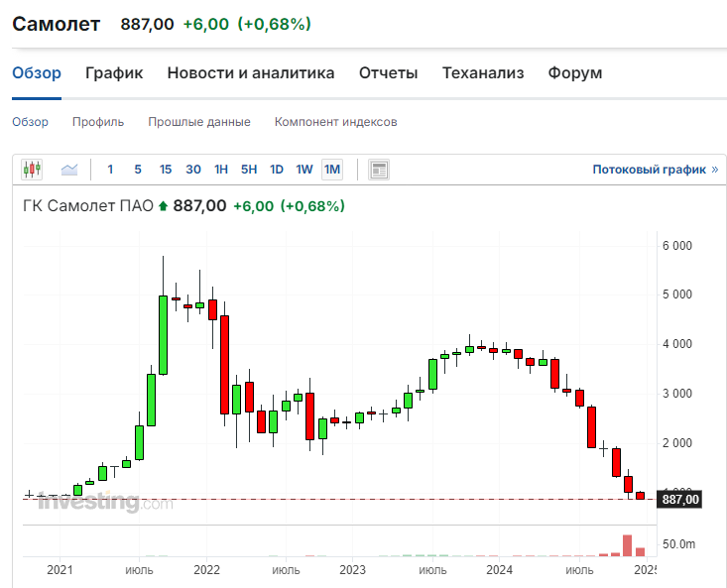Screen dimensions: 727x588
Task: Click the 6 000 price axis label
Action: pyautogui.click(x=677, y=246)
